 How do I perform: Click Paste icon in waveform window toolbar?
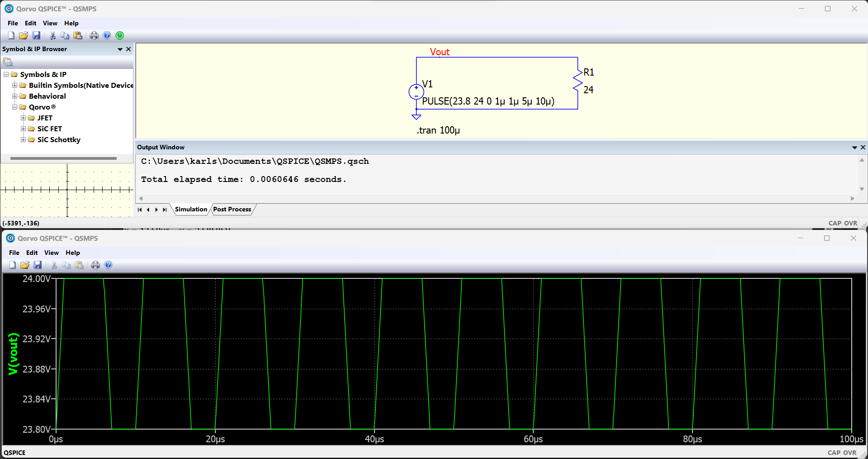[79, 265]
